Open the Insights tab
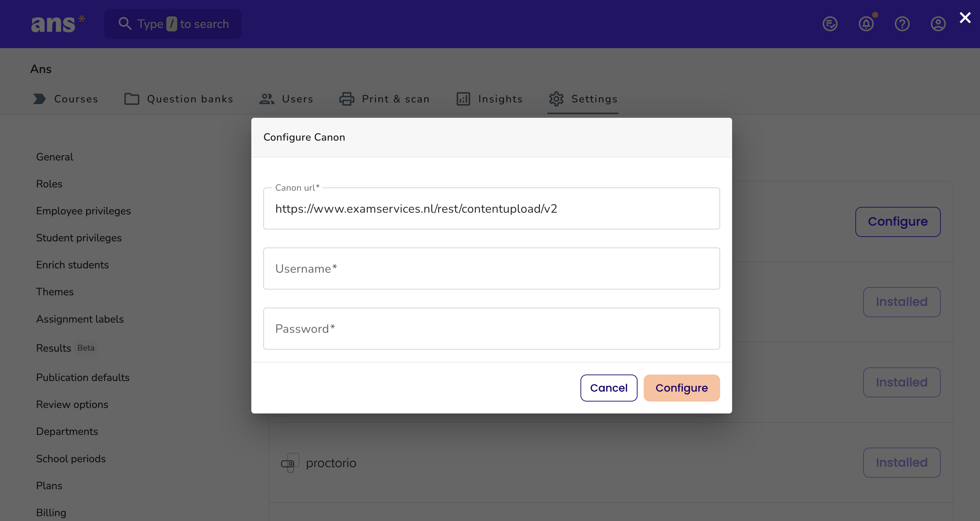The image size is (980, 521). click(490, 99)
